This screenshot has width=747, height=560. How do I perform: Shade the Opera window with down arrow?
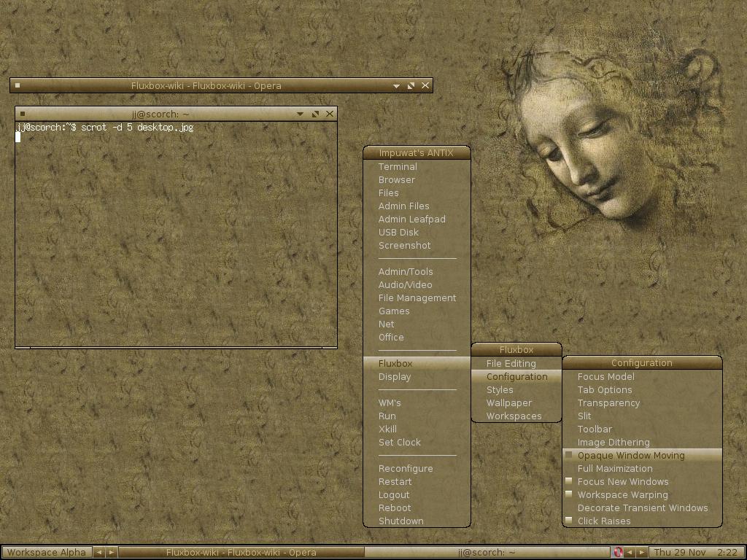396,86
